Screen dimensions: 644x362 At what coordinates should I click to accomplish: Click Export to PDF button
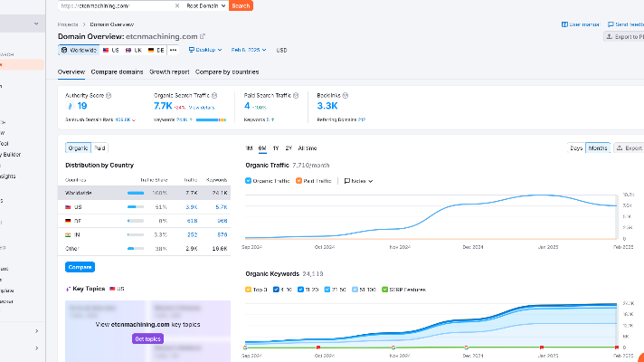(624, 36)
